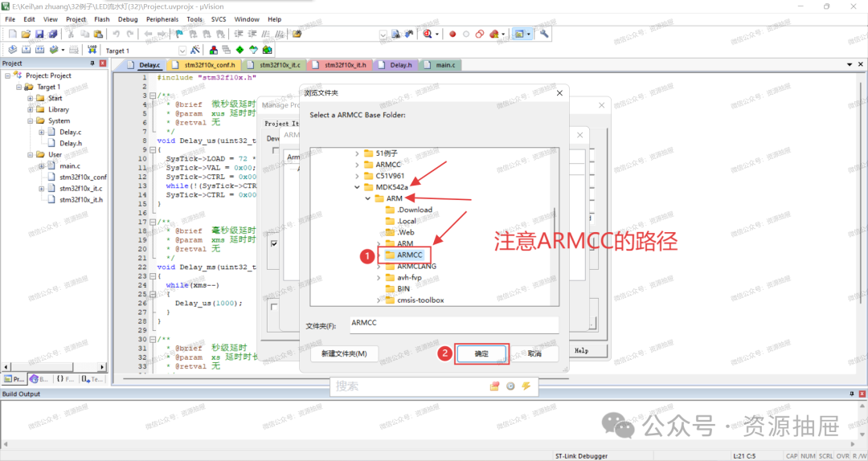Expand the C51V961 folder node
The width and height of the screenshot is (868, 461).
(x=357, y=176)
